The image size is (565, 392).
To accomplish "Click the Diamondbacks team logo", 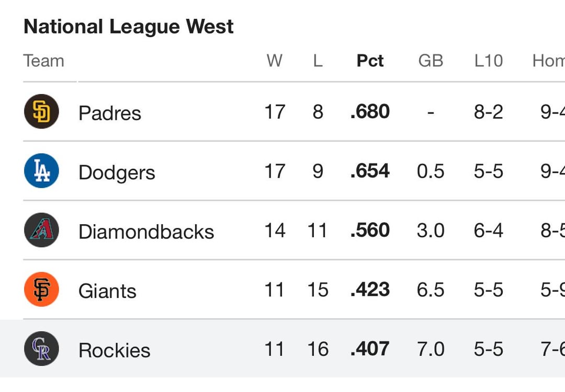I will [x=41, y=230].
